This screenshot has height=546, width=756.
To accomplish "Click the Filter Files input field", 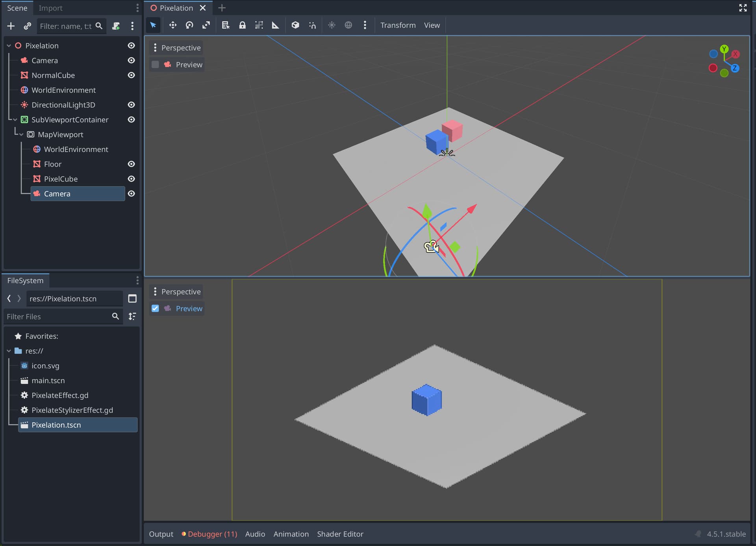I will (x=57, y=316).
